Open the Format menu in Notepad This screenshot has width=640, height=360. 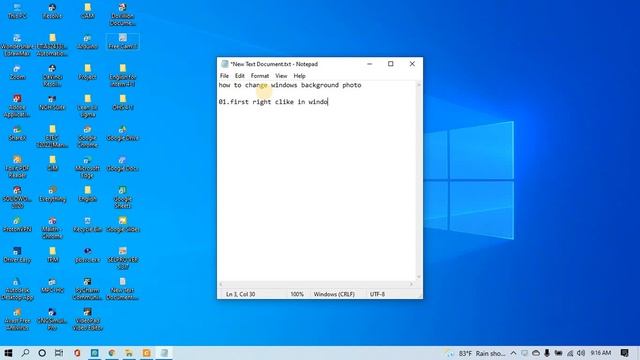coord(260,76)
